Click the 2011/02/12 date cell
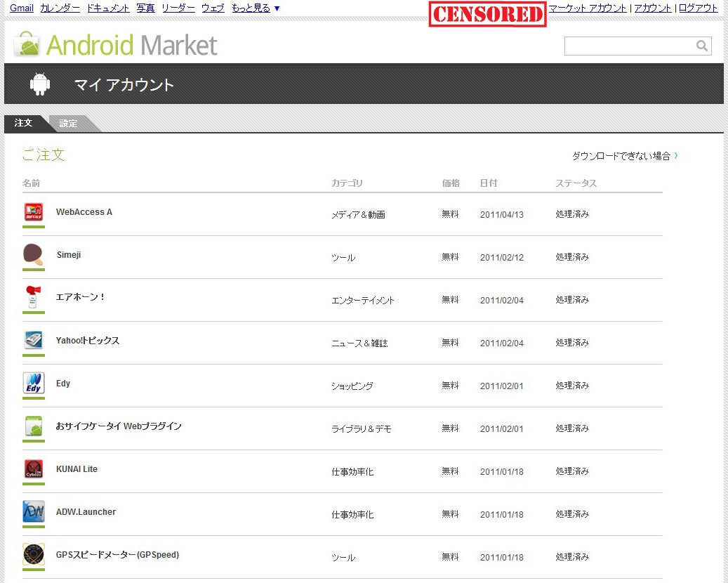This screenshot has width=728, height=583. tap(502, 257)
